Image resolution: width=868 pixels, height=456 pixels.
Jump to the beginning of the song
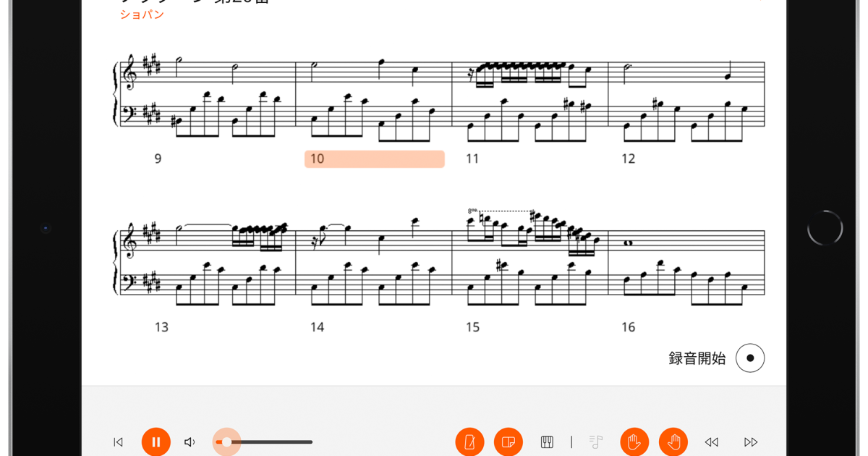point(118,442)
